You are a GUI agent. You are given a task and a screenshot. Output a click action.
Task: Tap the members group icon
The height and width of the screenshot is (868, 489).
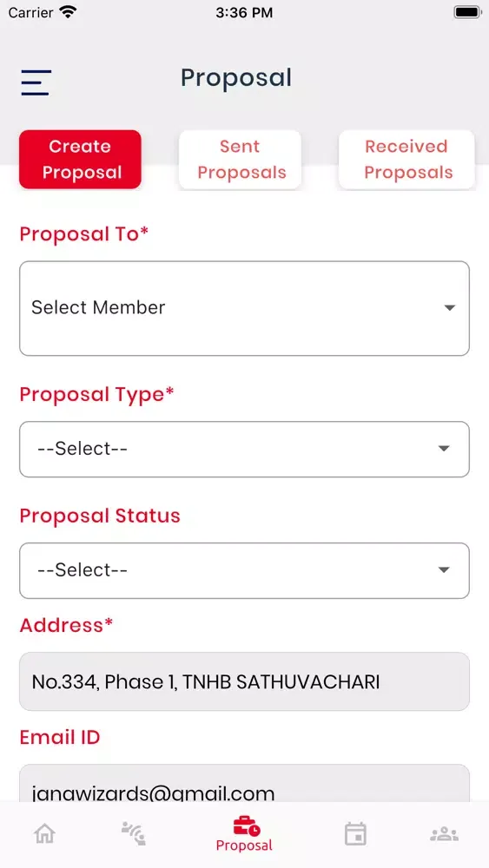(x=445, y=833)
